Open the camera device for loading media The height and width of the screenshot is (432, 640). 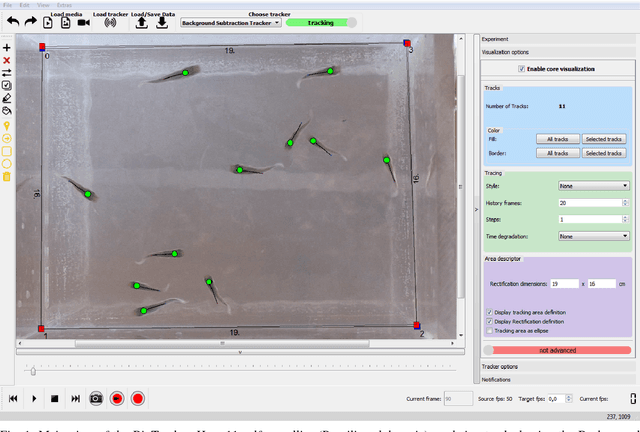coord(81,23)
